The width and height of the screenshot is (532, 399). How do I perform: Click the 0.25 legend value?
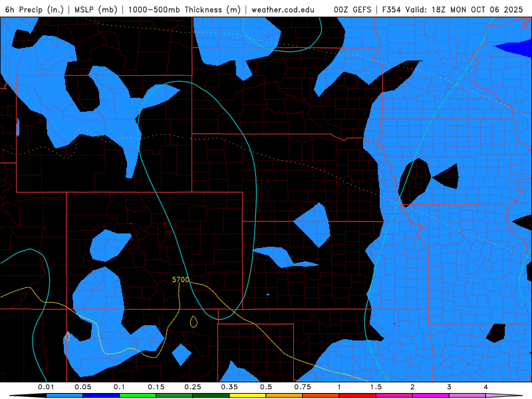tap(193, 387)
